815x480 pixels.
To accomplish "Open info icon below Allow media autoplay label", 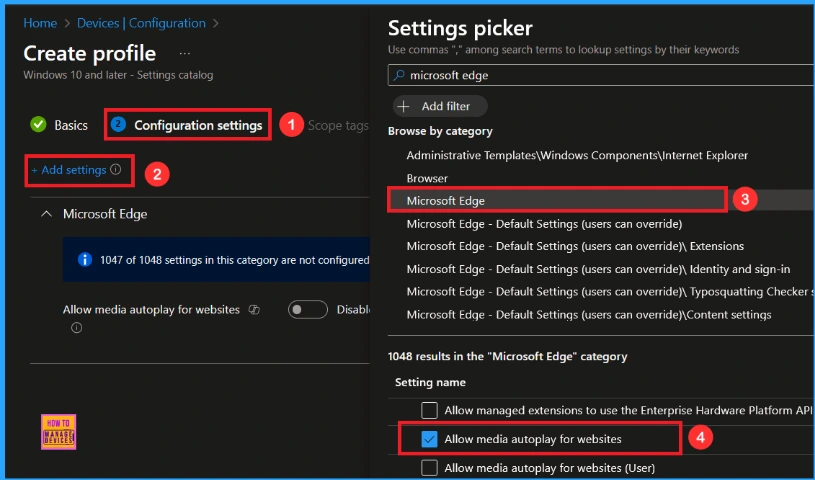I will (76, 328).
